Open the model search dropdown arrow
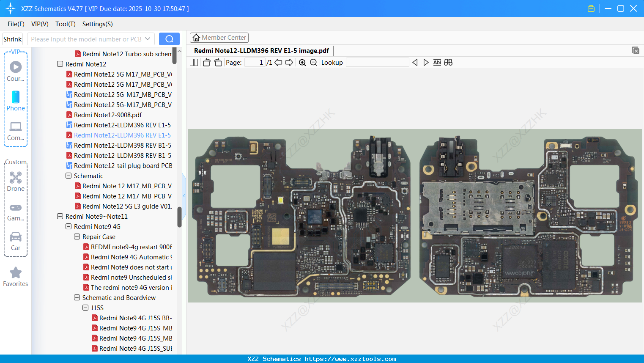644x363 pixels. pyautogui.click(x=148, y=38)
